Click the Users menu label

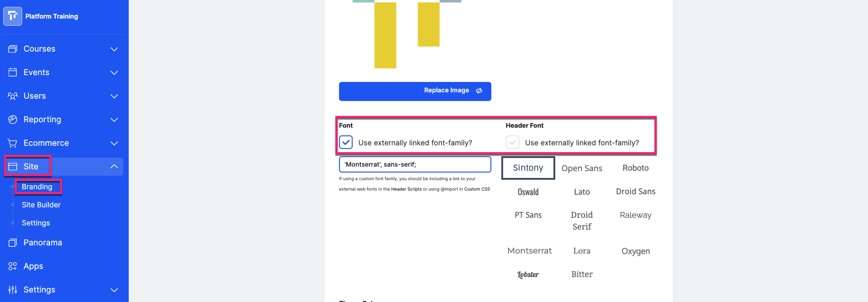click(x=35, y=96)
